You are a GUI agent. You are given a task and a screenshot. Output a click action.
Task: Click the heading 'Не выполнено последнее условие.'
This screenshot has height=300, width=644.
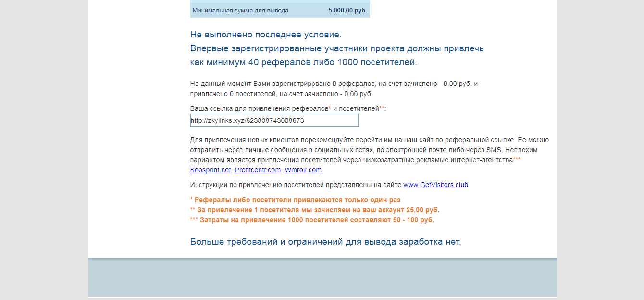[x=266, y=35]
